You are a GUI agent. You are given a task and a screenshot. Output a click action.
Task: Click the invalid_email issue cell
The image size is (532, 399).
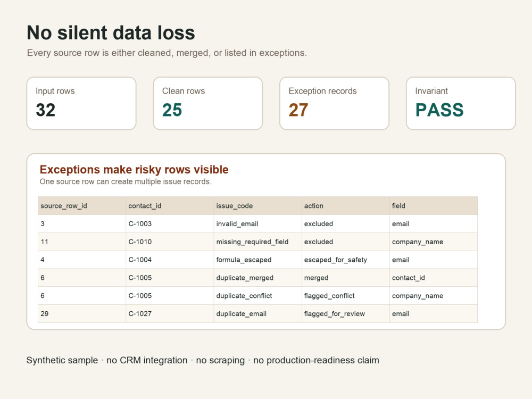click(x=257, y=224)
